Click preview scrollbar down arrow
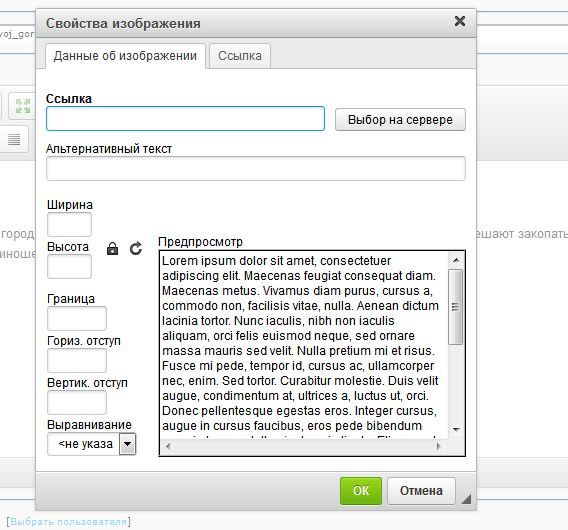 (456, 430)
